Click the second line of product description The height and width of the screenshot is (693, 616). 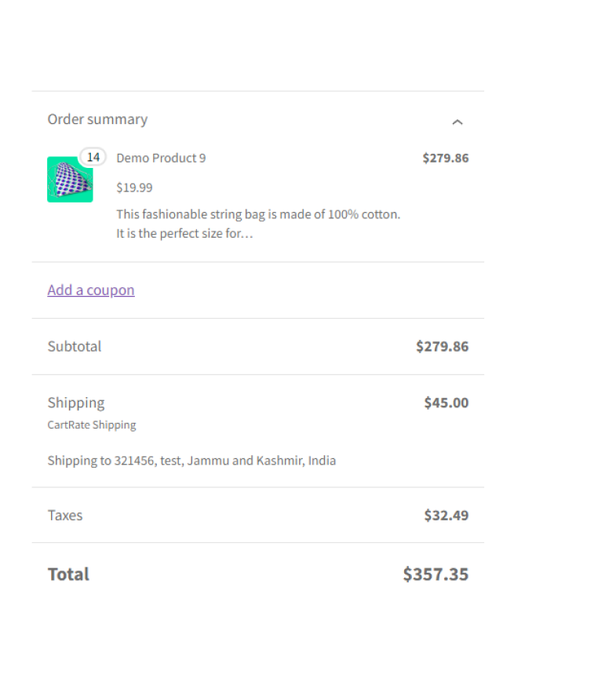[x=184, y=234]
